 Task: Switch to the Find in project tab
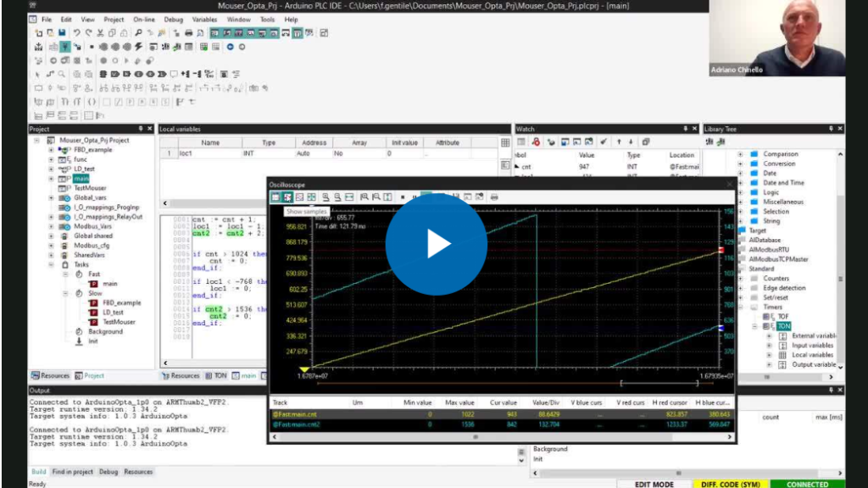73,471
